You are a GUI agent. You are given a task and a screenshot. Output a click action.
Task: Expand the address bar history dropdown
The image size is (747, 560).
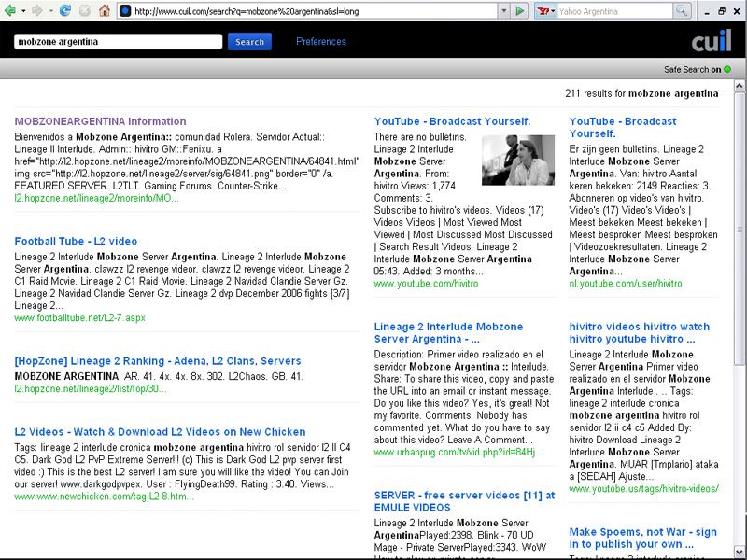coord(504,11)
